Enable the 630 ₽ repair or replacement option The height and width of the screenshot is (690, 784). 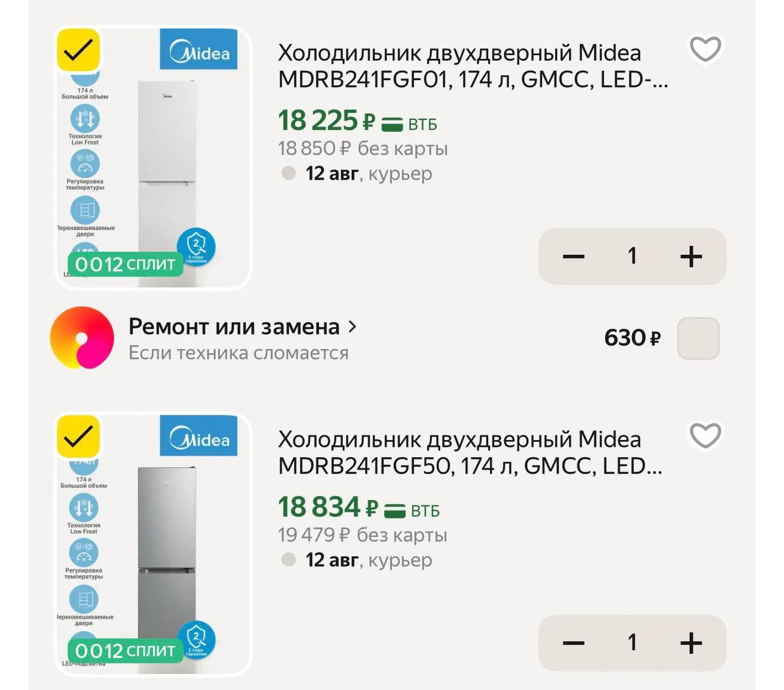pos(698,338)
